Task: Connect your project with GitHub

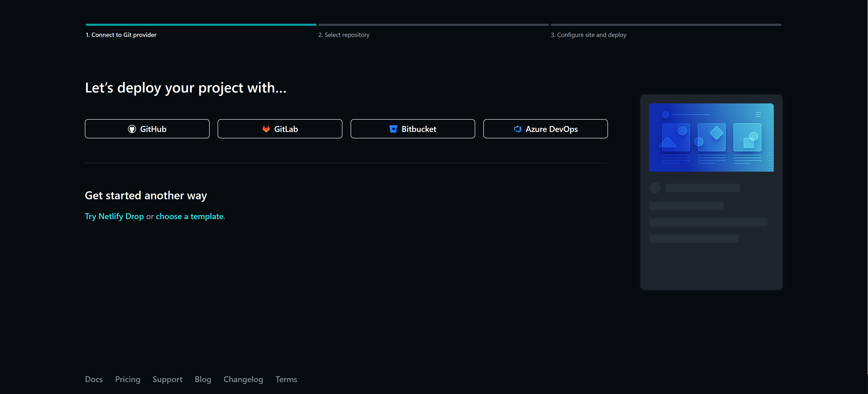Action: (x=147, y=129)
